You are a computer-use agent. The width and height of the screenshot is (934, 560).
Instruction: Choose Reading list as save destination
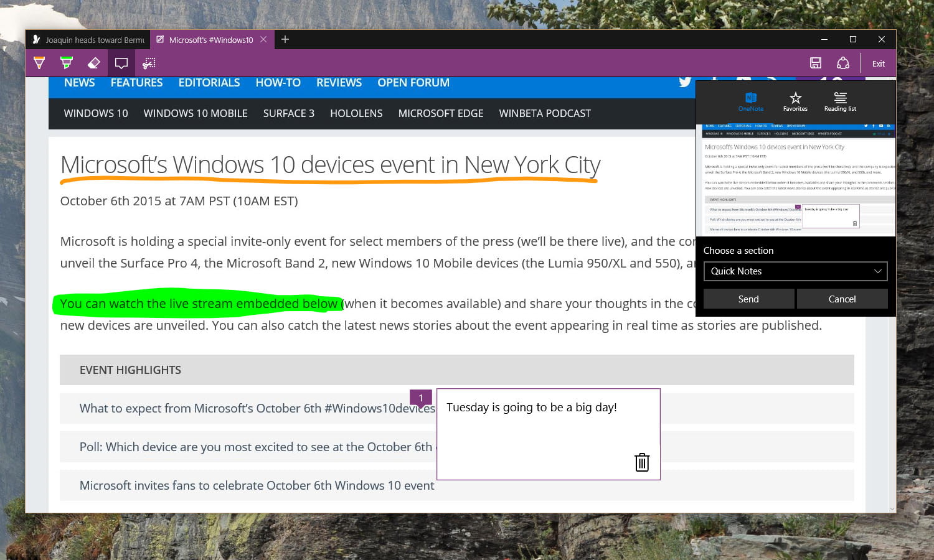coord(840,101)
